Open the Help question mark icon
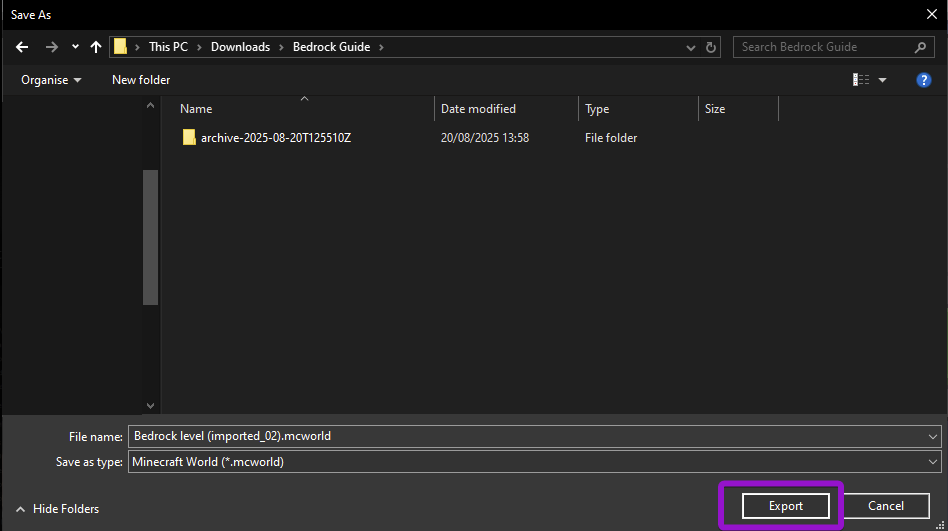This screenshot has height=531, width=948. coord(923,80)
